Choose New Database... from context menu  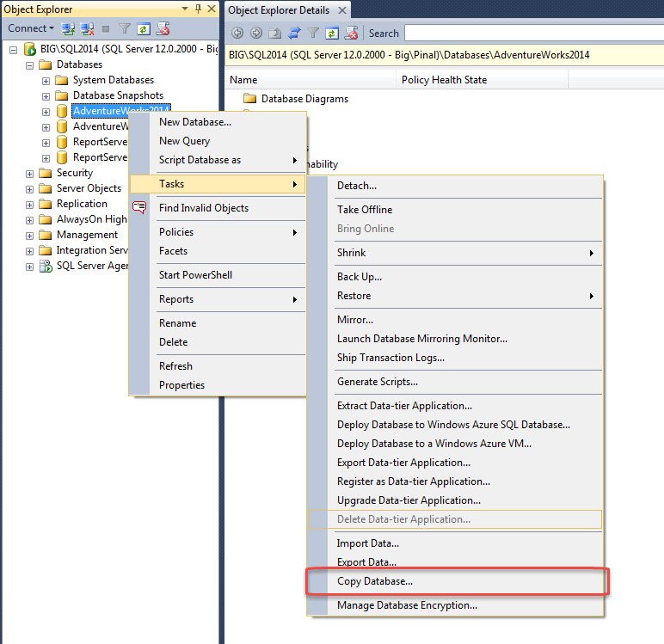pyautogui.click(x=218, y=122)
